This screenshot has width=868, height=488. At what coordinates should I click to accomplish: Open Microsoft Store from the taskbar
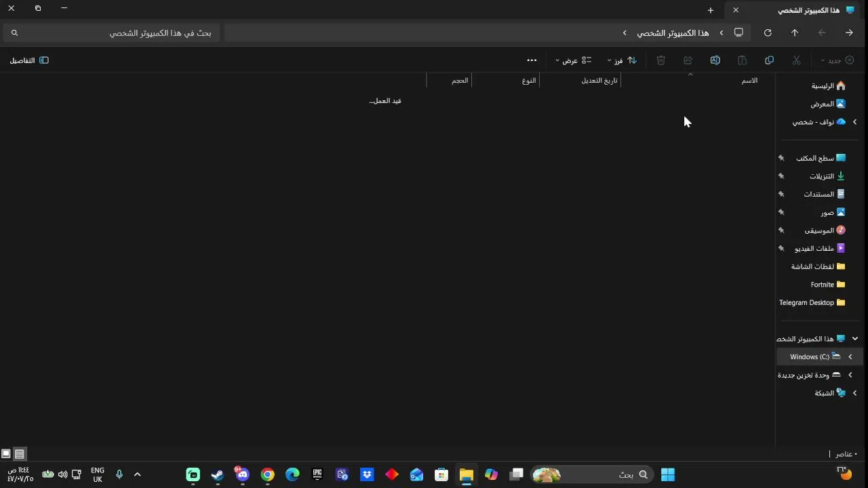click(x=441, y=474)
